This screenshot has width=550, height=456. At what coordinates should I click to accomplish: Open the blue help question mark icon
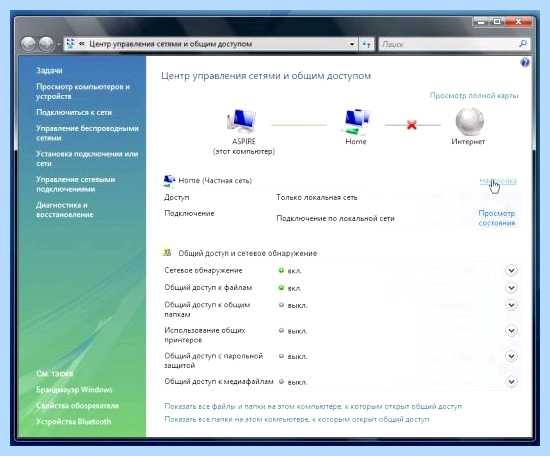[525, 62]
